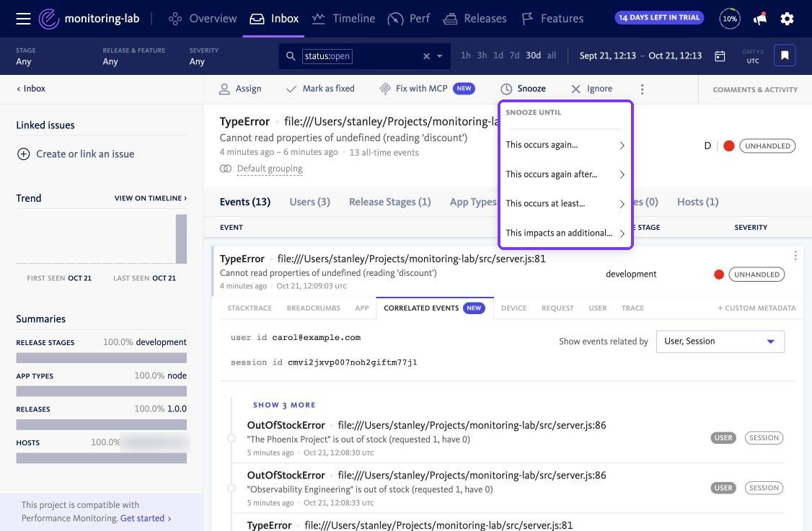Select the Users (3) tab
Viewport: 812px width, 531px height.
point(309,202)
